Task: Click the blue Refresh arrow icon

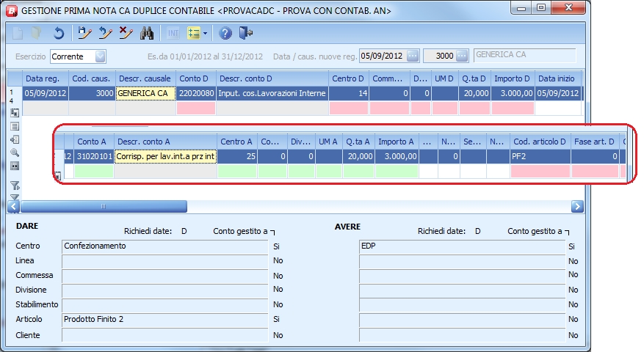Action: coord(58,33)
